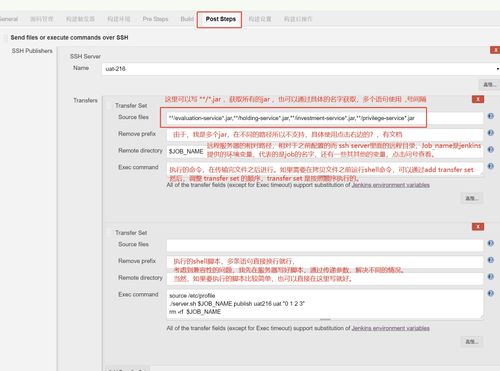Go to the 构建设置 tab
This screenshot has width=500, height=371.
260,19
